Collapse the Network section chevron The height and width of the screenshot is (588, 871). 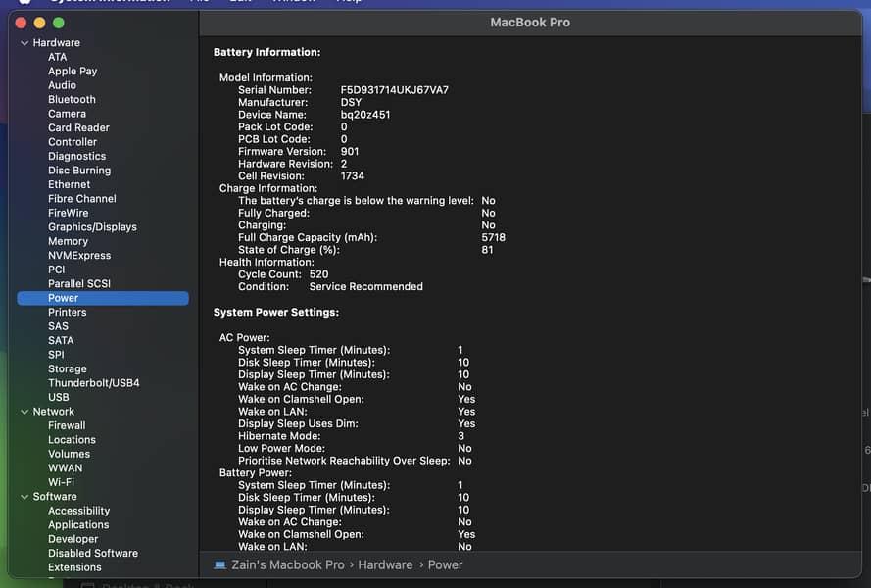(24, 412)
